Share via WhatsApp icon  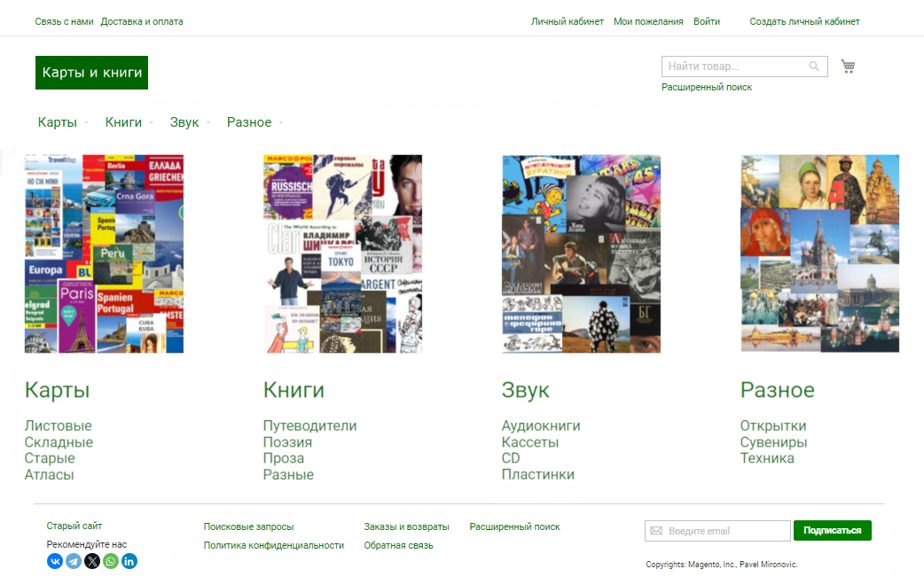111,561
